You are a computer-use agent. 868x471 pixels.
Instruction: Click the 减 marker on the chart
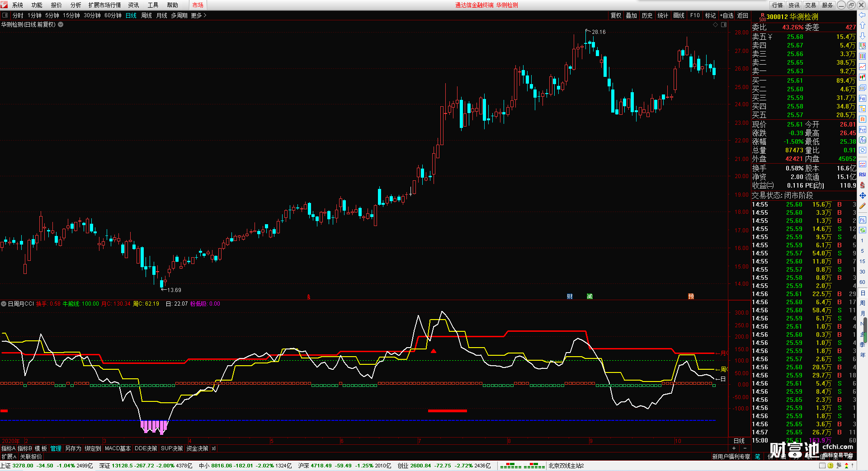pos(590,297)
